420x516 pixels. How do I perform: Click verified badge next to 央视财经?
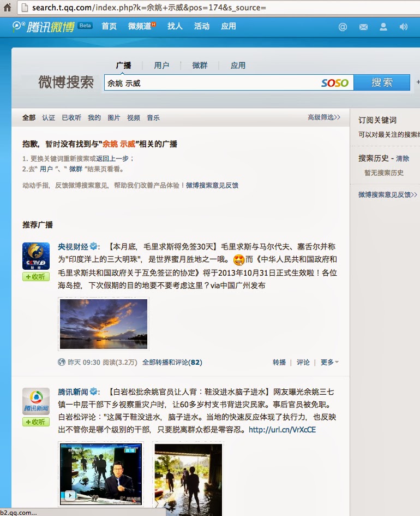click(x=94, y=246)
